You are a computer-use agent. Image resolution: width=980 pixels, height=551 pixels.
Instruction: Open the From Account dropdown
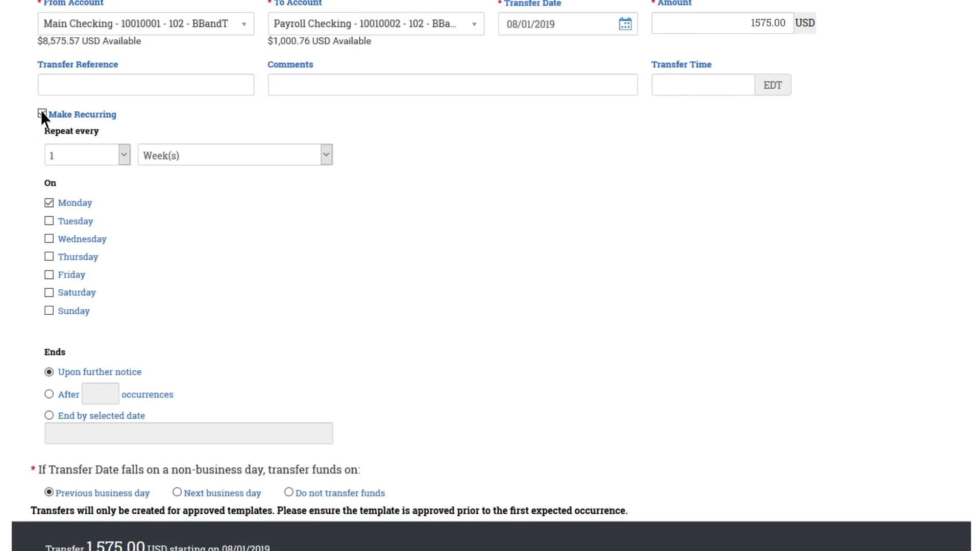tap(145, 24)
